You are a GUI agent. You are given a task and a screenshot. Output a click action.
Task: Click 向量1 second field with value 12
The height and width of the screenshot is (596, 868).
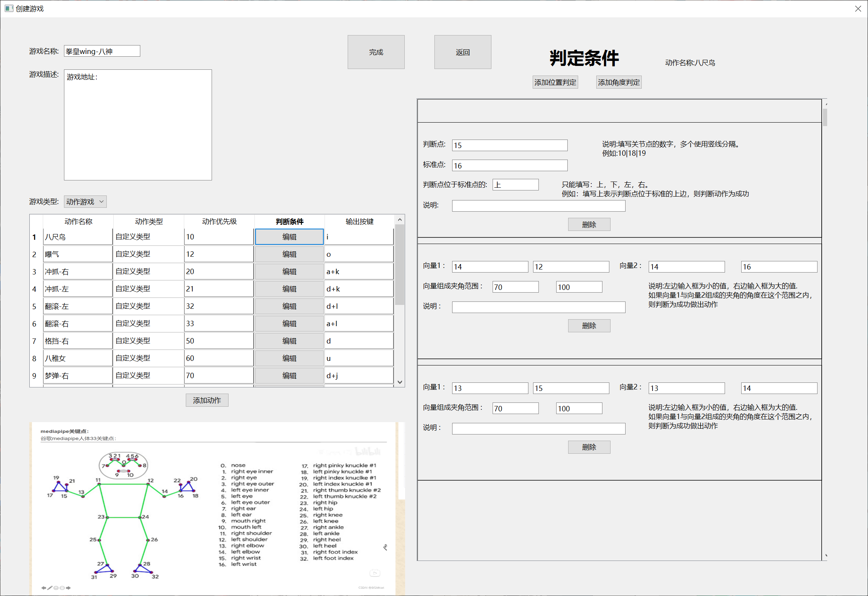571,267
